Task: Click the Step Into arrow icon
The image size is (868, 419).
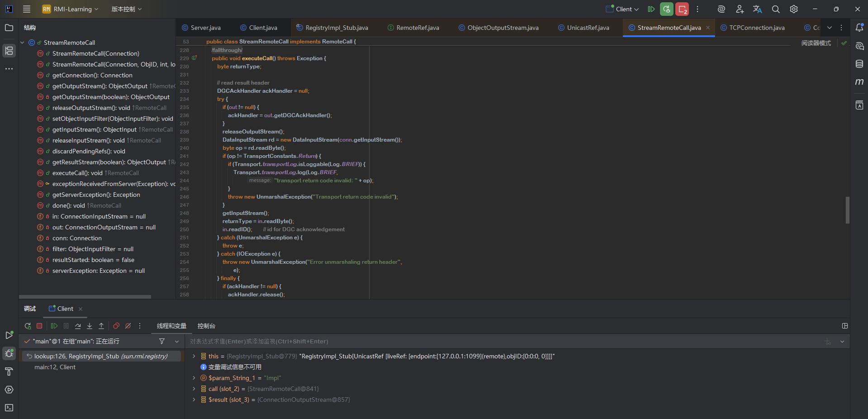Action: pos(90,326)
